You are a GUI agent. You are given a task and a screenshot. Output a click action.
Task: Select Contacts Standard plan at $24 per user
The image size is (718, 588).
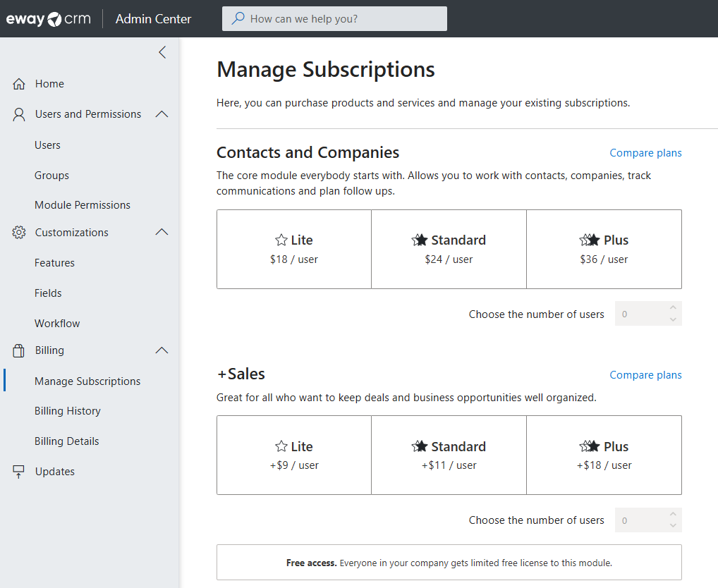click(449, 250)
